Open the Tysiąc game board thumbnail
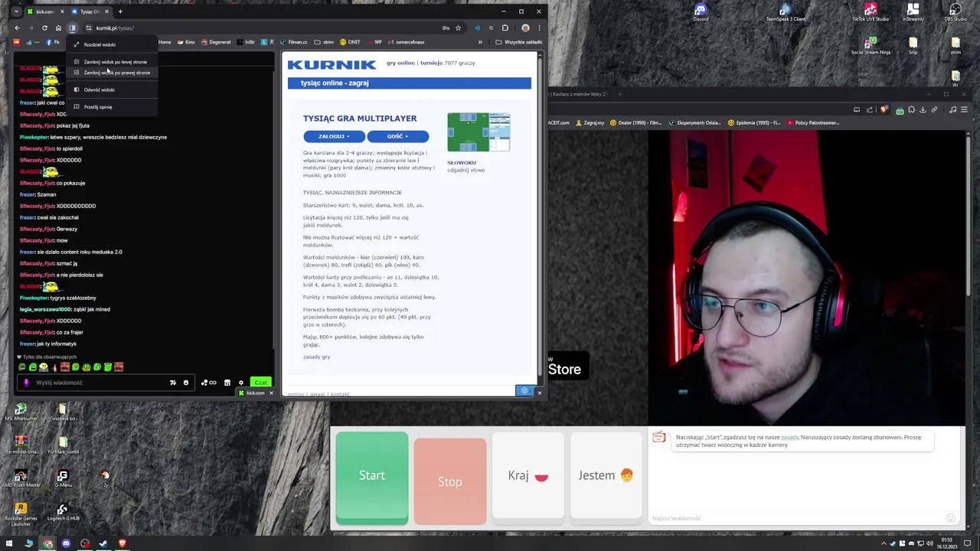This screenshot has width=980, height=551. [479, 132]
